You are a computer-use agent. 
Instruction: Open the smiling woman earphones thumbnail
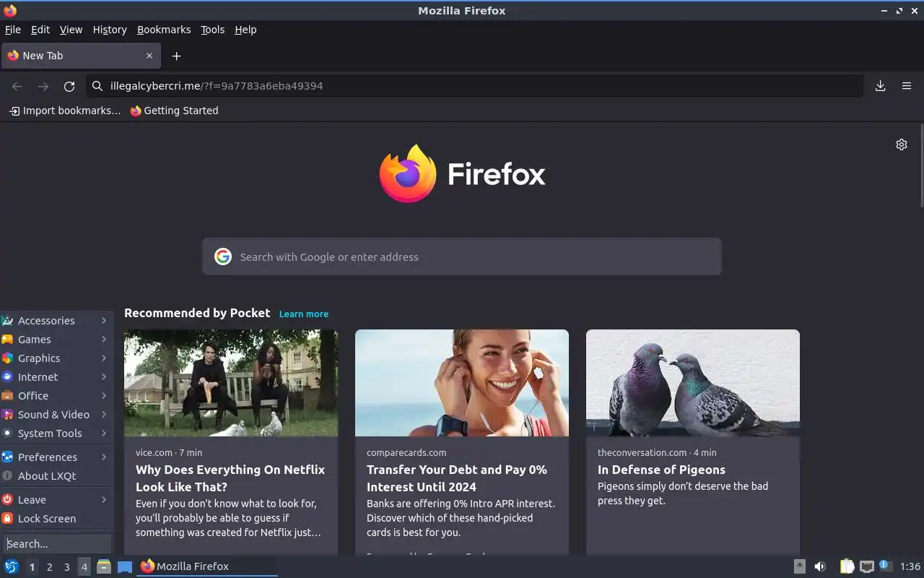point(462,383)
